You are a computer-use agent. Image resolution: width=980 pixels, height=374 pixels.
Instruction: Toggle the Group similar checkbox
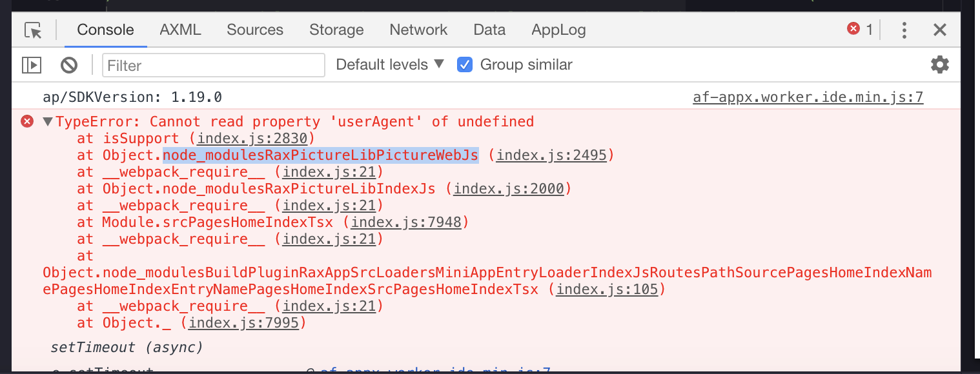click(465, 64)
